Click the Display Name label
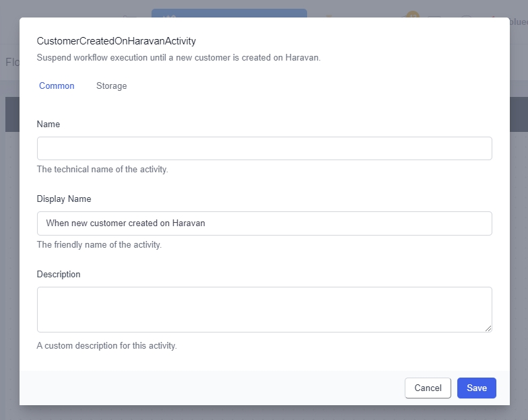 click(x=64, y=199)
